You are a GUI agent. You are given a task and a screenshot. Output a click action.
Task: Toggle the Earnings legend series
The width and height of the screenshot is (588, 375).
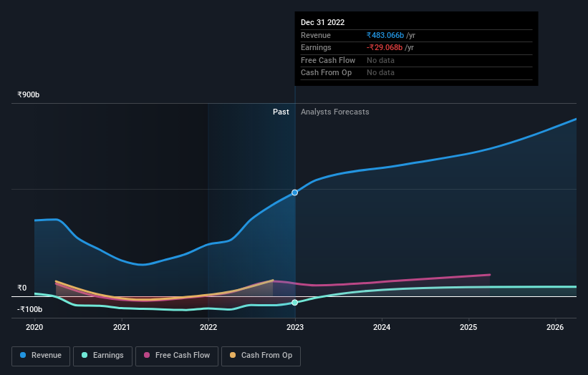[x=102, y=356]
